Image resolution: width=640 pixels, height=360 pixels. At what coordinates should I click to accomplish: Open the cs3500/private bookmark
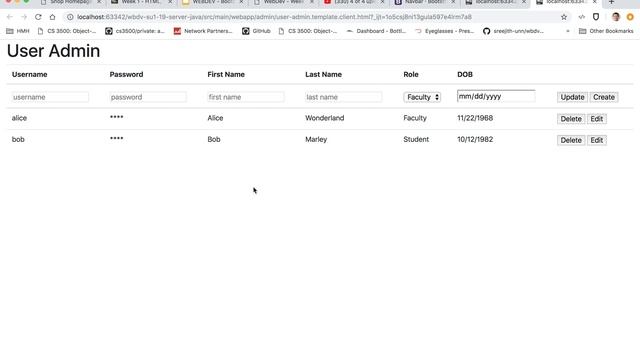point(135,31)
